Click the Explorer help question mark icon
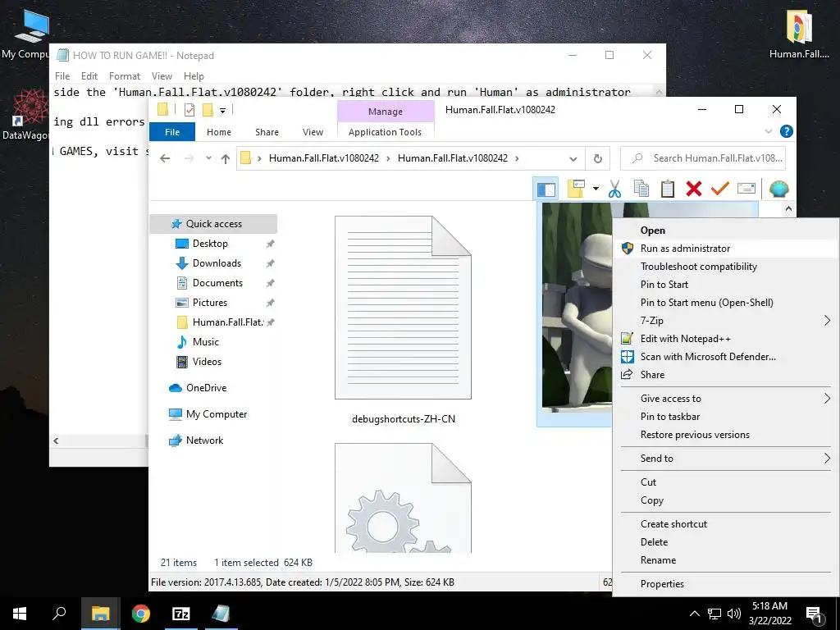840x630 pixels. (786, 131)
